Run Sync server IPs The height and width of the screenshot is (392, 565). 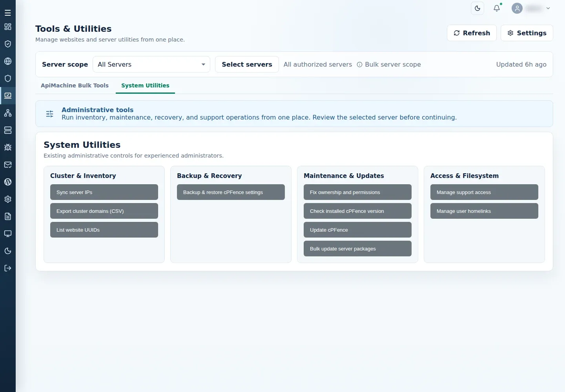[x=104, y=192]
